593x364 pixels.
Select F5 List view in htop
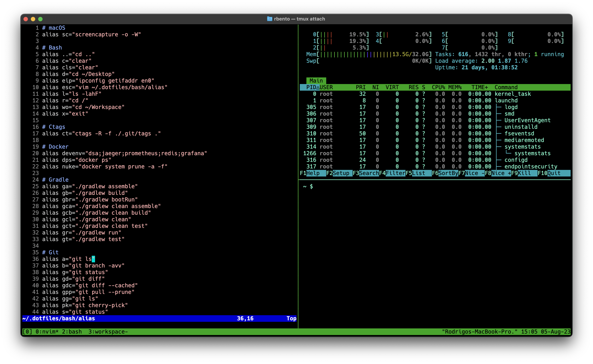coord(419,173)
